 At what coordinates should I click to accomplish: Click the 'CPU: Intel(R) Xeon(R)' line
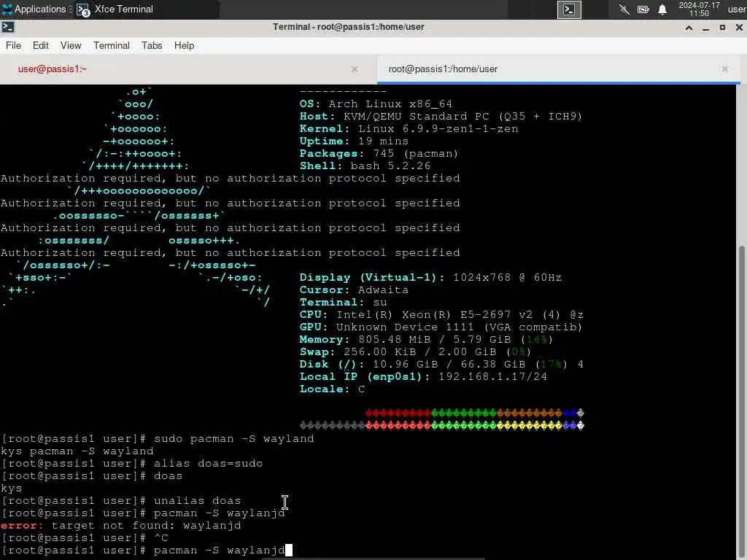(441, 315)
